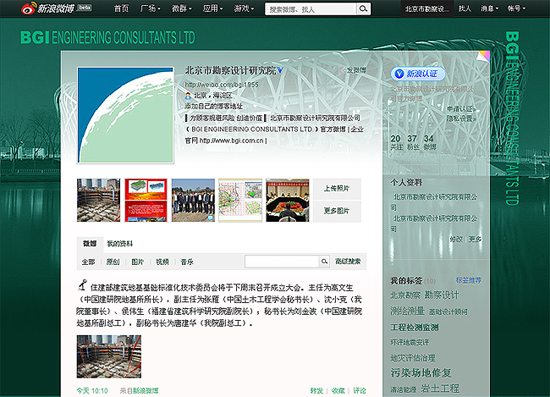This screenshot has width=550, height=397.
Task: Click the 环评地震安评 tag
Action: coord(410,342)
